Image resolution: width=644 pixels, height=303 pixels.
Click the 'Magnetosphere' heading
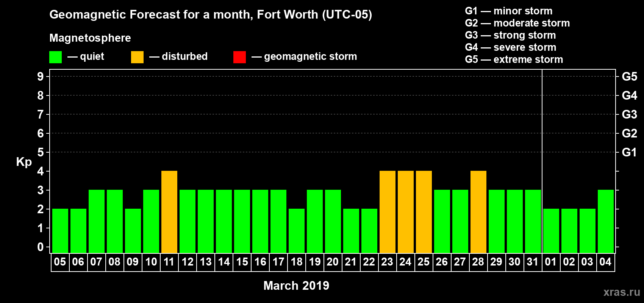pos(90,38)
